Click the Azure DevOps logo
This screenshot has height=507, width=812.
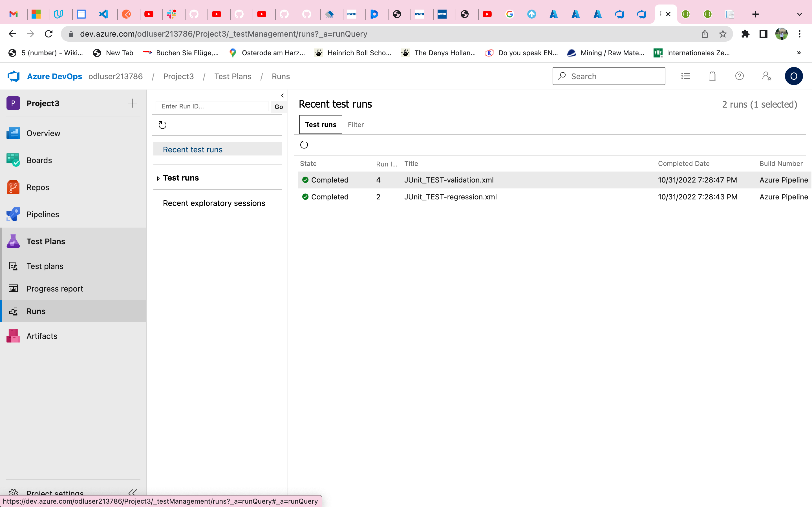14,76
